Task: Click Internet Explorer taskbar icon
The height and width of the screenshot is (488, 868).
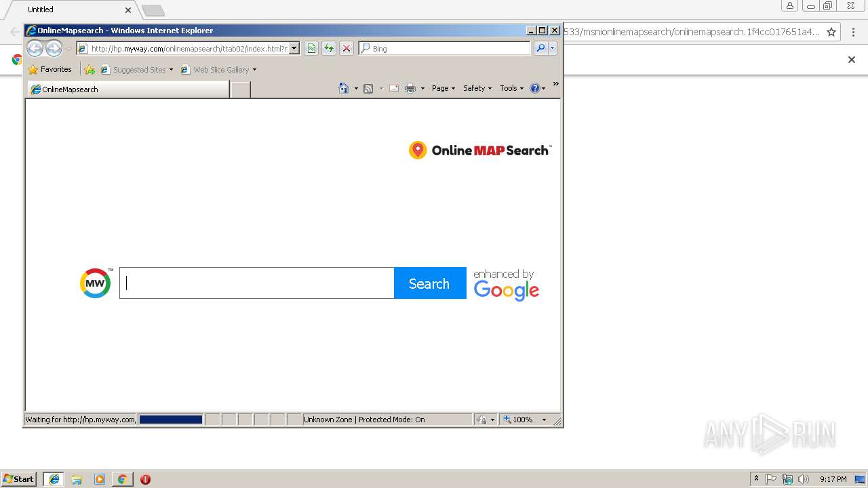Action: coord(54,479)
